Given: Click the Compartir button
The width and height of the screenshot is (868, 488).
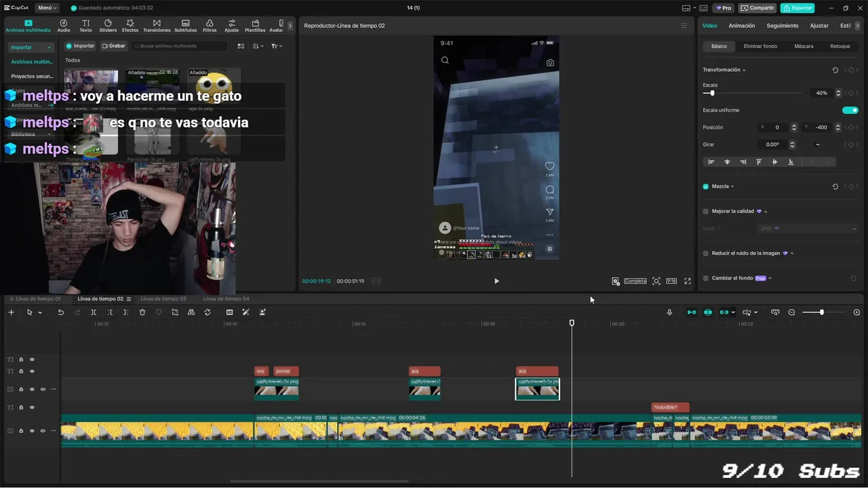Looking at the screenshot, I should [x=758, y=8].
